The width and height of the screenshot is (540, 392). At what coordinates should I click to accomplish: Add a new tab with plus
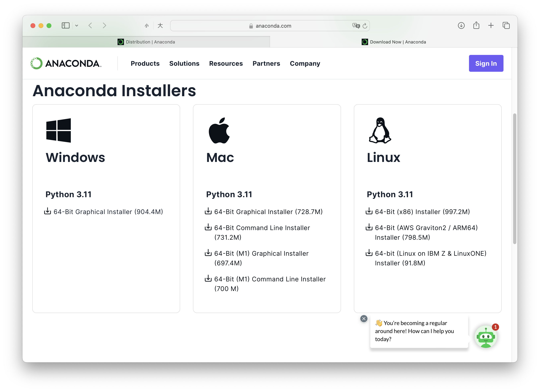click(491, 25)
